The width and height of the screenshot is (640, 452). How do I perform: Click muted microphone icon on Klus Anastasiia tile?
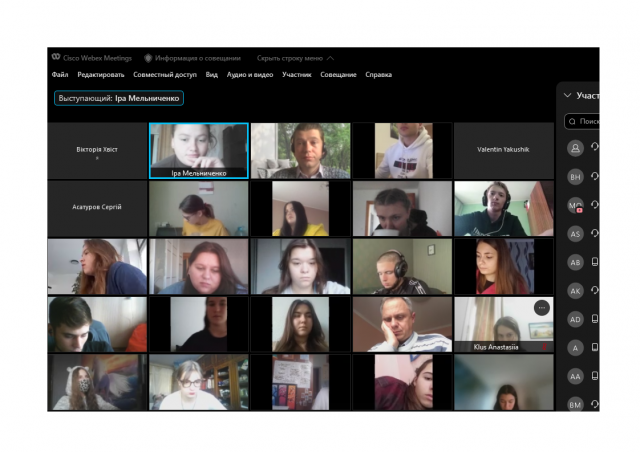544,347
